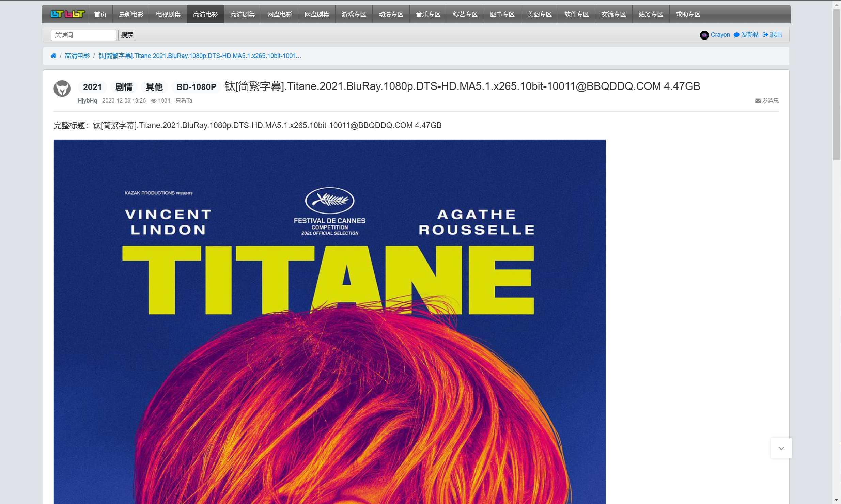Click the post date 2023-12-09 19:26
Screen dimensions: 841x504
coord(124,101)
